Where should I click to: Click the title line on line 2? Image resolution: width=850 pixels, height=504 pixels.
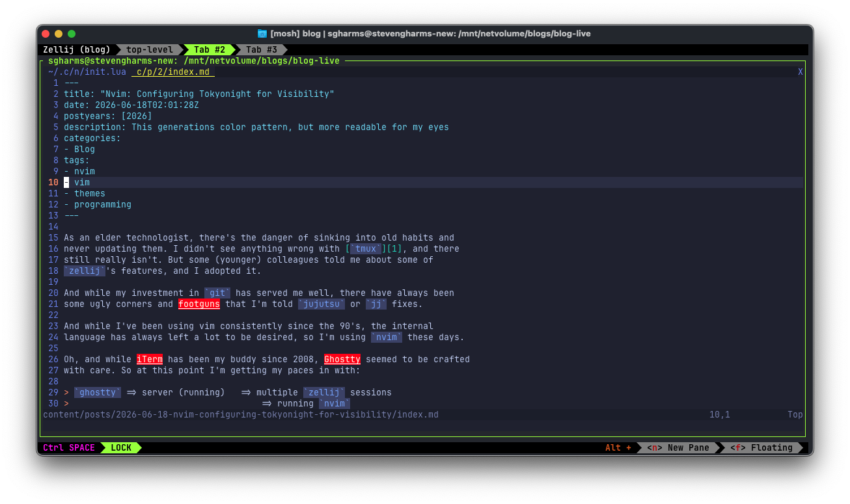coord(199,94)
